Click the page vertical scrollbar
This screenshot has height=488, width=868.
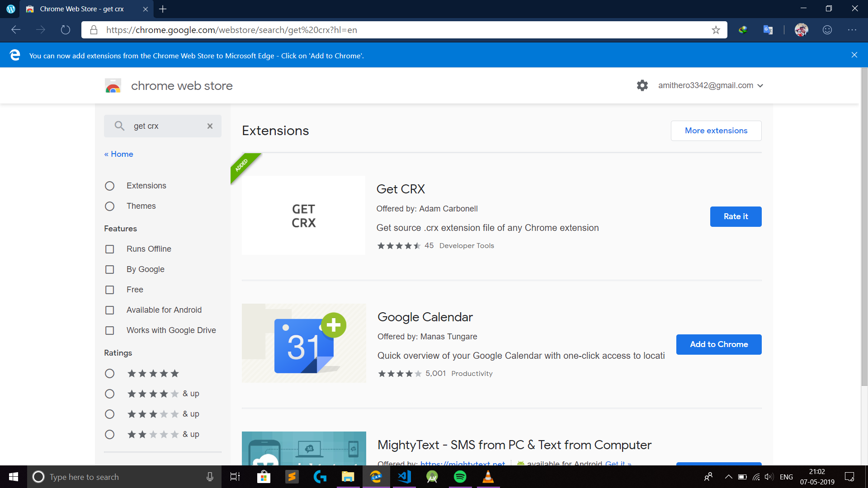click(864, 226)
